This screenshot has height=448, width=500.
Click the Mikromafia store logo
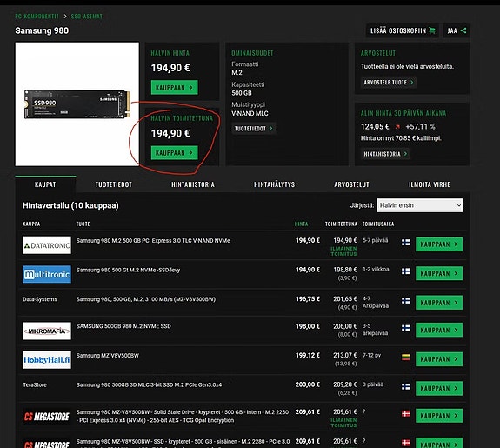[47, 331]
